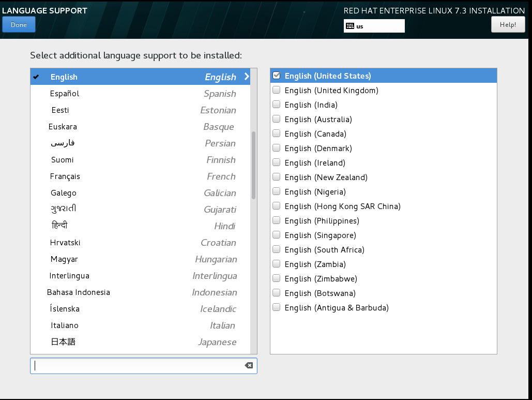Enable English (United Kingdom) checkbox

click(x=277, y=90)
